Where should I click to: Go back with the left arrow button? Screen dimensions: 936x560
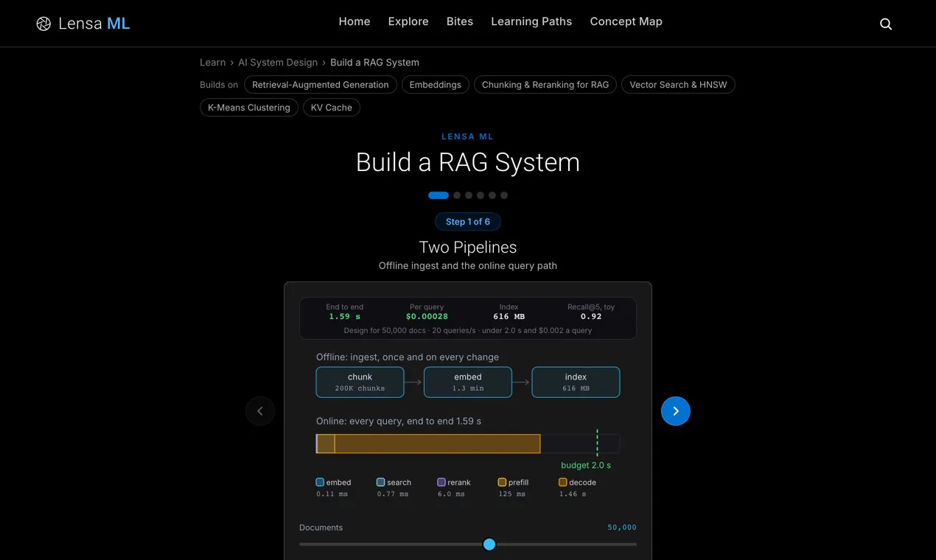click(x=260, y=411)
